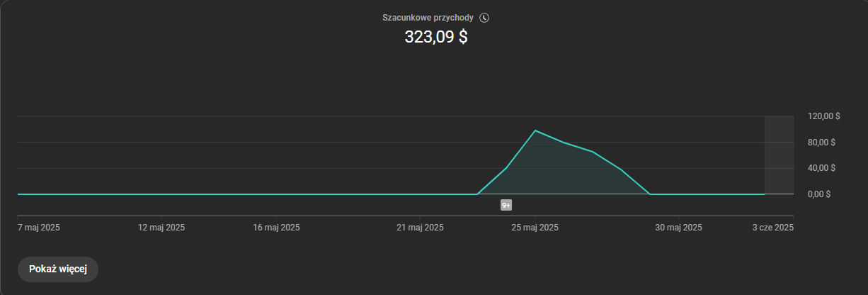Click the 30 maj 2025 date label
Viewport: 868px width, 295px height.
tap(678, 228)
